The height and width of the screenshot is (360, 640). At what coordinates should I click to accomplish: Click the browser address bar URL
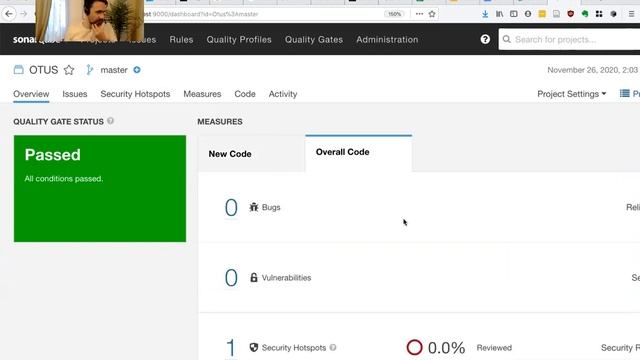click(x=205, y=14)
